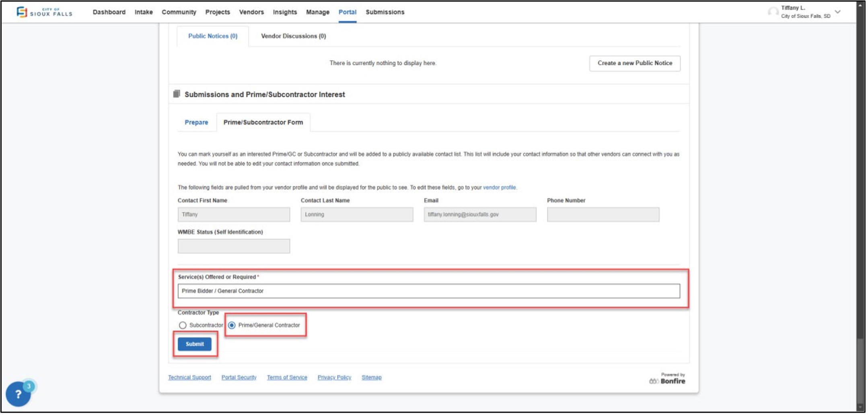The width and height of the screenshot is (868, 415).
Task: Open the Portal Security link
Action: pyautogui.click(x=239, y=378)
